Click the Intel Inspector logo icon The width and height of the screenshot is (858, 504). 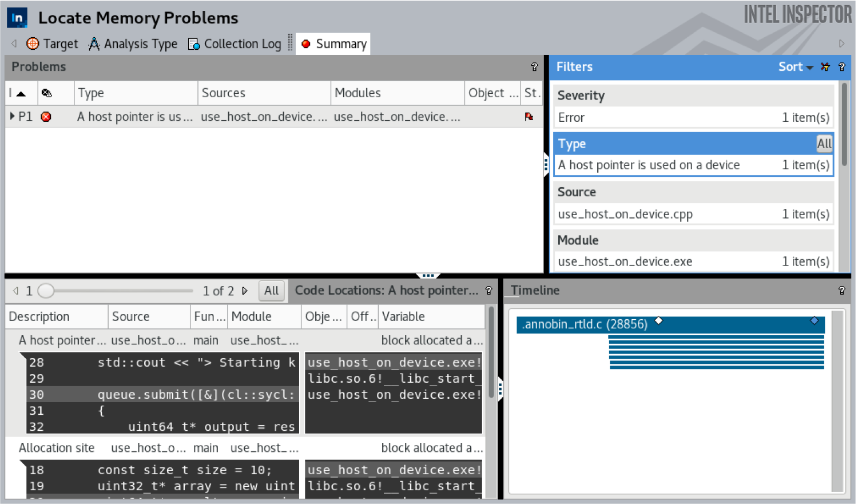coord(17,18)
